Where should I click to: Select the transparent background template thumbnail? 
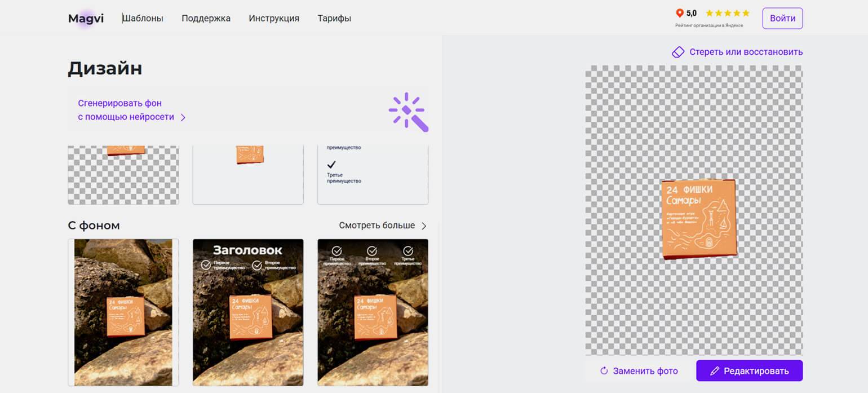[x=123, y=175]
